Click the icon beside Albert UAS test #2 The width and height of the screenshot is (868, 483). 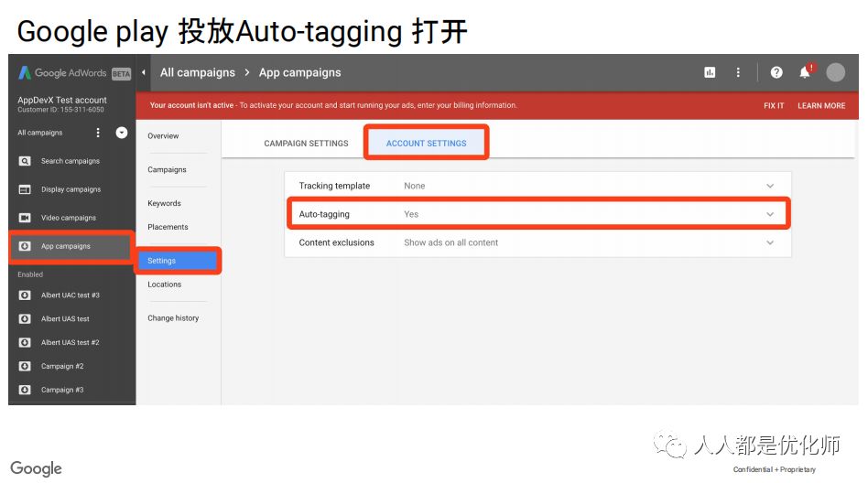[25, 342]
